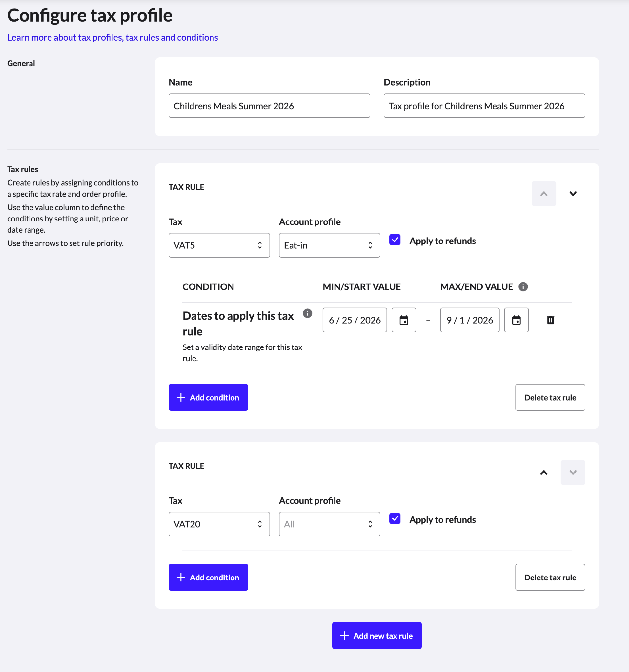Click disabled up arrow on VAT5 rule
Screen dimensions: 629x672
click(x=543, y=193)
